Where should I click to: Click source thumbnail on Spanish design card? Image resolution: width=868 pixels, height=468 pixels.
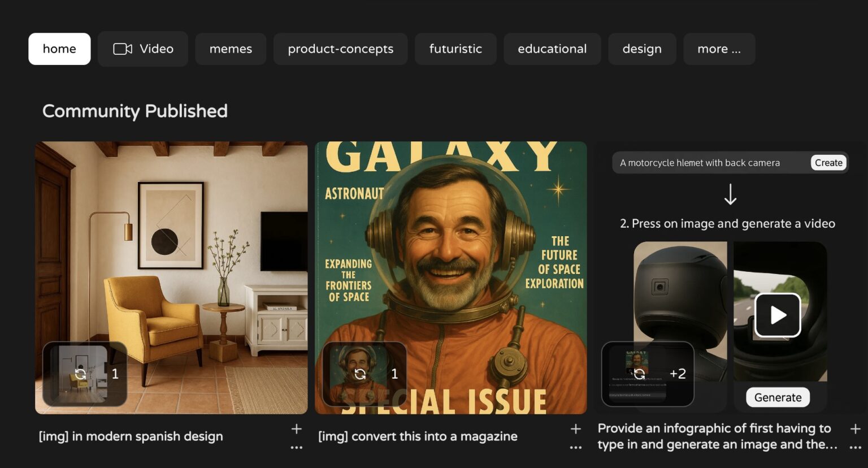point(85,374)
